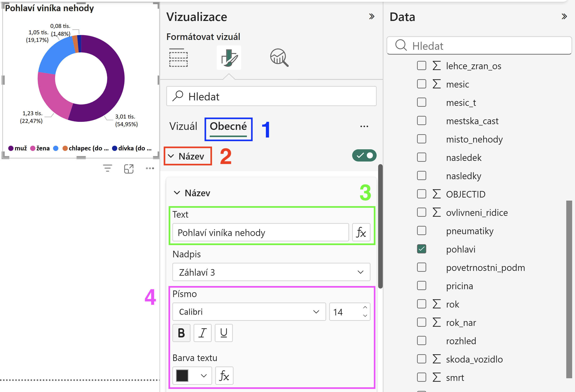Toggle bold formatting for the title
575x392 pixels.
click(x=181, y=333)
